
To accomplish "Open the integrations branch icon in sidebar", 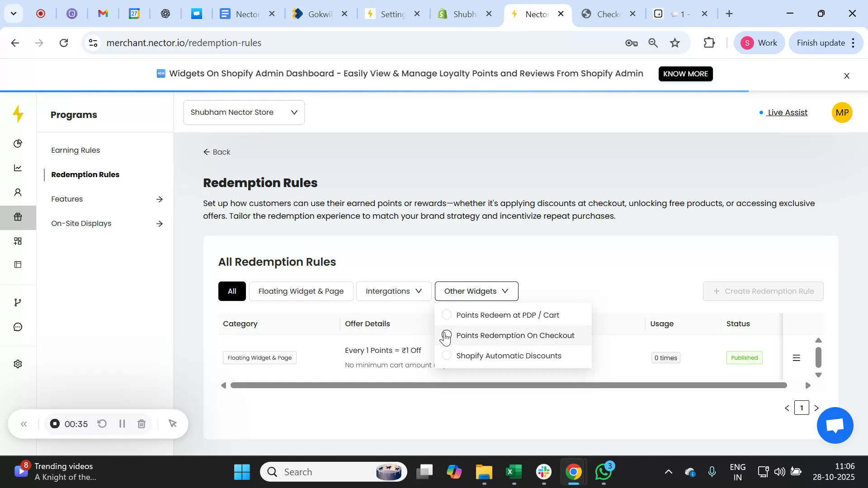I will tap(18, 302).
